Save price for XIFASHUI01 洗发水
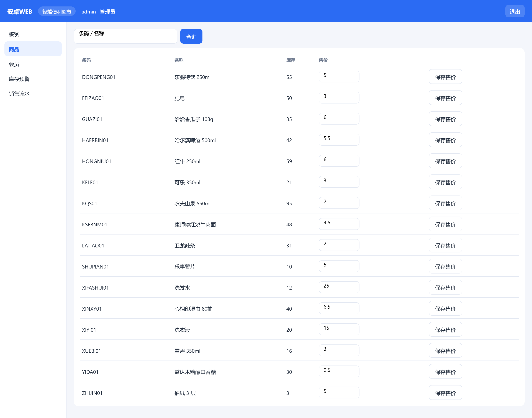The width and height of the screenshot is (532, 418). [x=445, y=287]
